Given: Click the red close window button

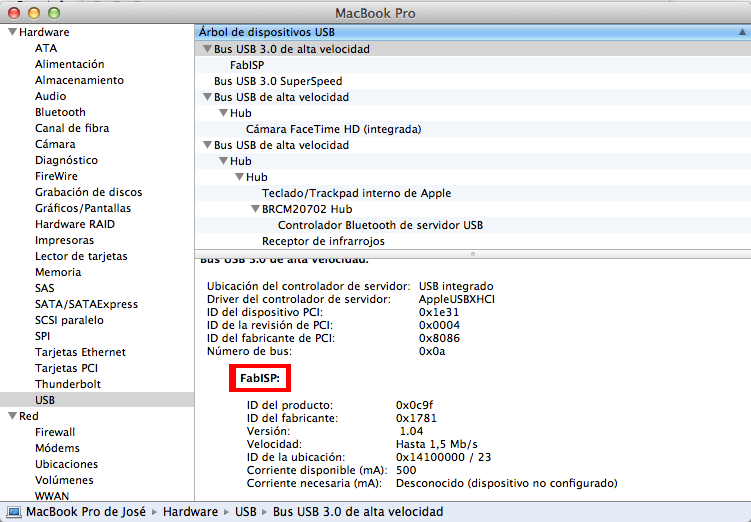Looking at the screenshot, I should (x=14, y=13).
